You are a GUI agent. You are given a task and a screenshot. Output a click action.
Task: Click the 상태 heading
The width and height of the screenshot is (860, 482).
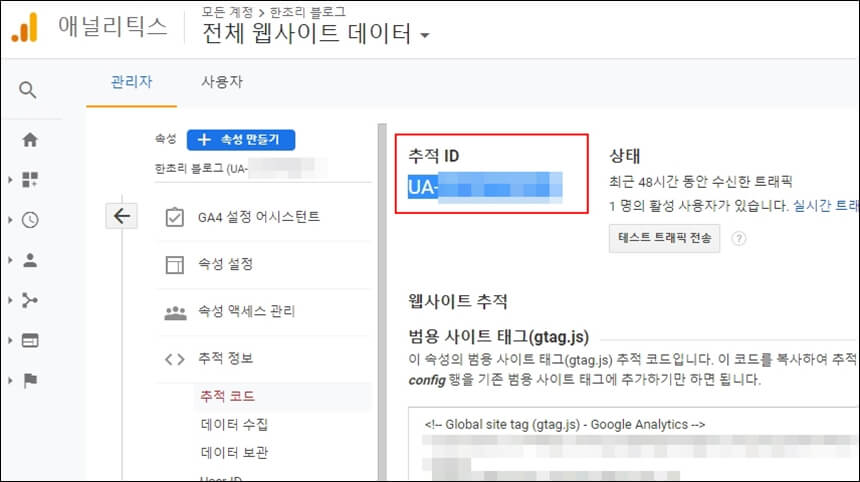(x=624, y=156)
